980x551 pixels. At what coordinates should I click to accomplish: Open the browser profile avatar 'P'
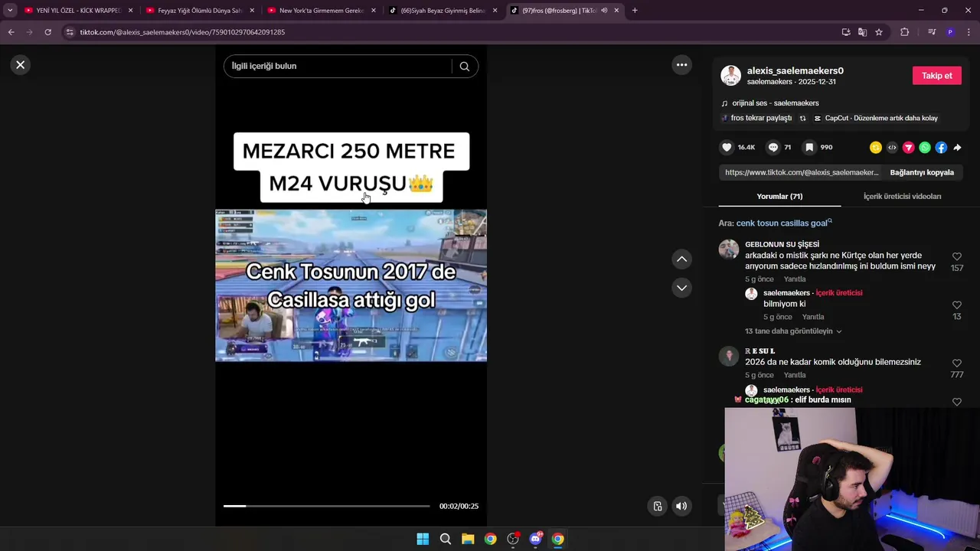(x=950, y=32)
